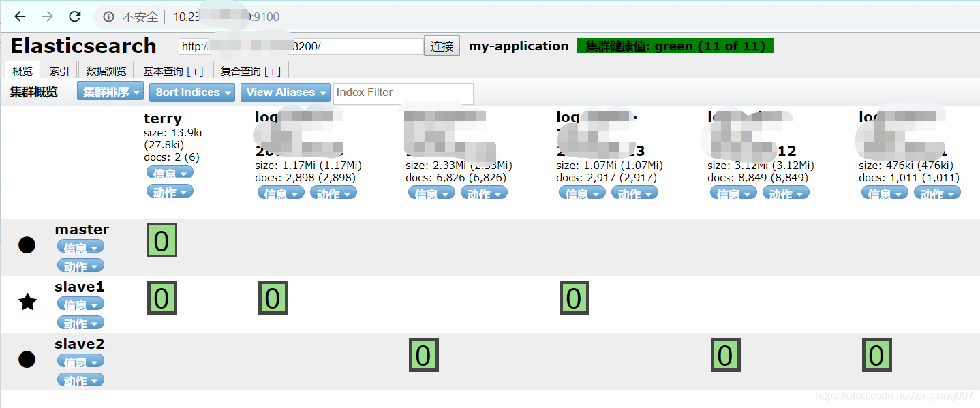Open 动作 menu for master node

[80, 266]
